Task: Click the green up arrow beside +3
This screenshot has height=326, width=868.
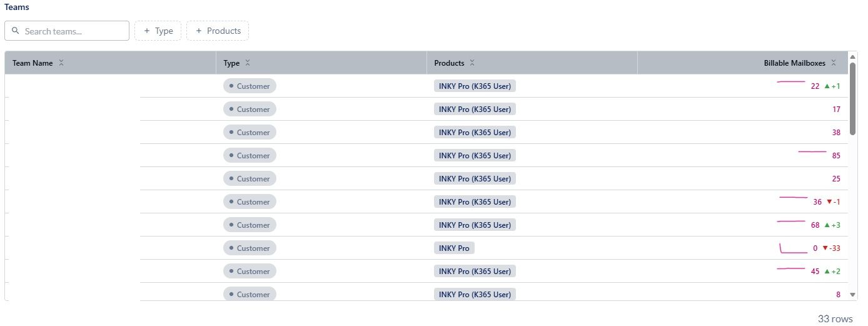Action: tap(827, 225)
